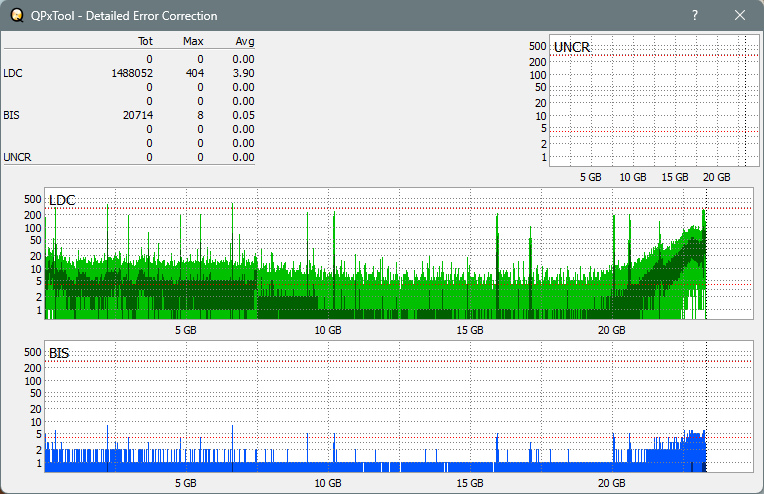Close the Detailed Error Correction window
This screenshot has height=494, width=764.
tap(740, 15)
